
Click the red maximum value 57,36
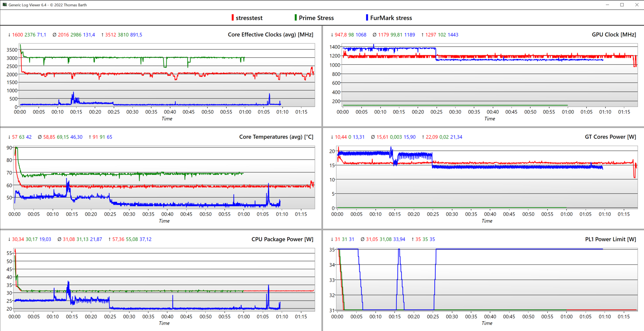118,239
